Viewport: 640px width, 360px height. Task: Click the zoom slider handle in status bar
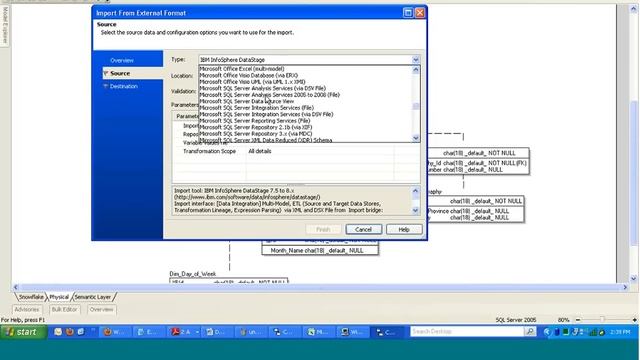[x=602, y=320]
